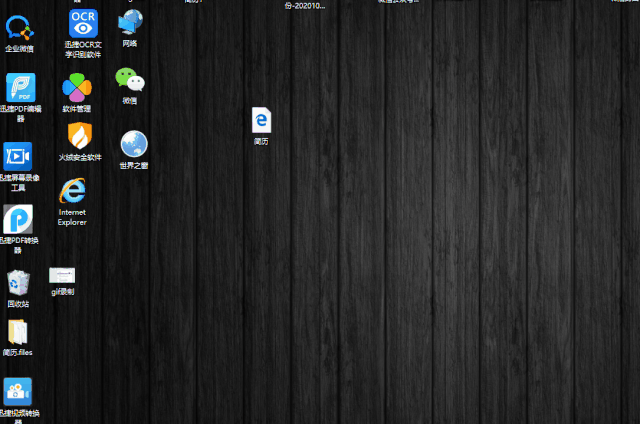
Task: Click the Internet Explorer label text
Action: click(x=72, y=217)
